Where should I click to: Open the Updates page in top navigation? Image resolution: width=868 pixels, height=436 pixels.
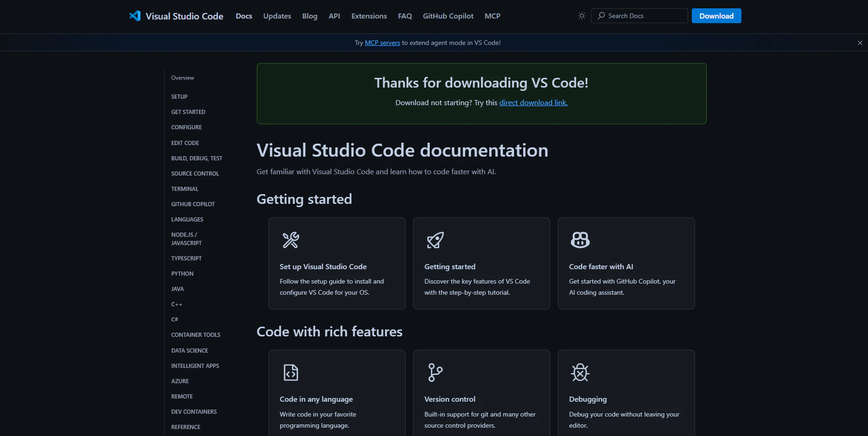pyautogui.click(x=277, y=16)
